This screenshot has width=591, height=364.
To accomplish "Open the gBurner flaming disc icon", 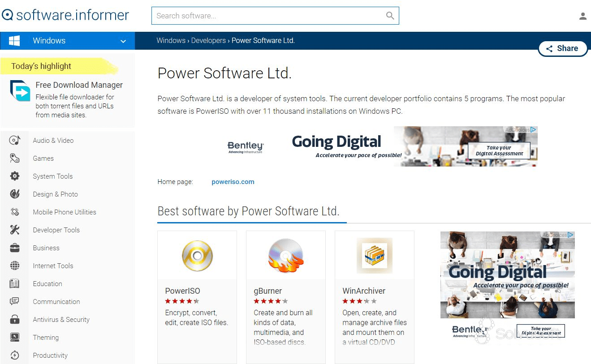I will click(286, 256).
